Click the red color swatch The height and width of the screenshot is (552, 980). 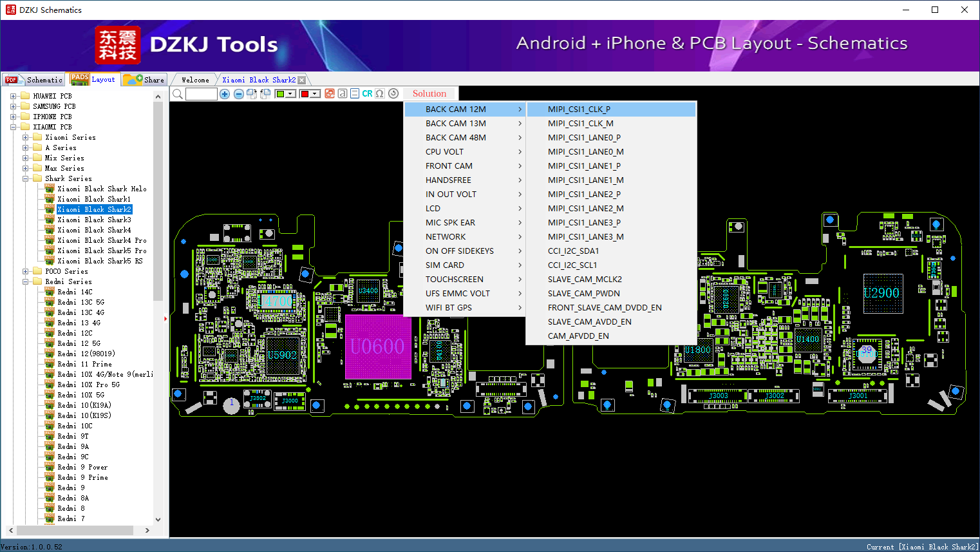pyautogui.click(x=305, y=94)
